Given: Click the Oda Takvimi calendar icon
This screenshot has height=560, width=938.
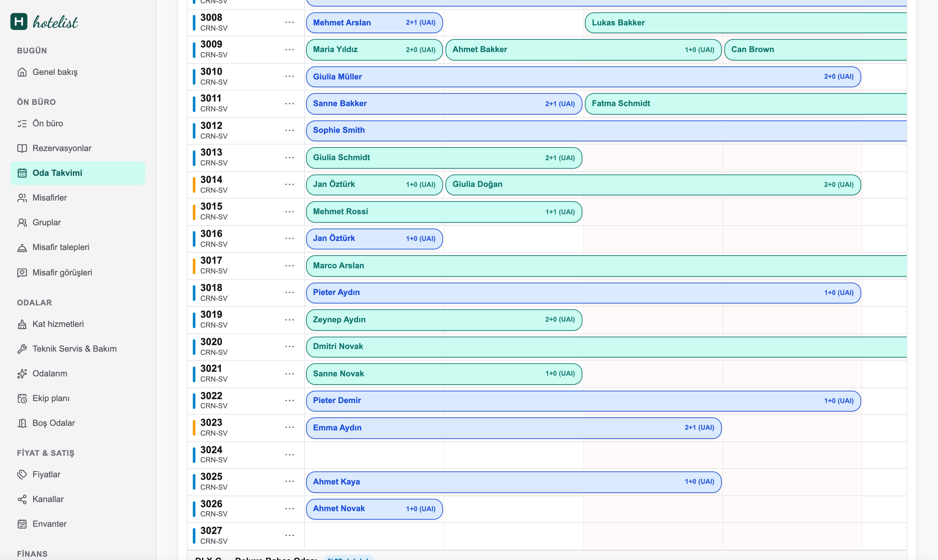Looking at the screenshot, I should [x=22, y=173].
